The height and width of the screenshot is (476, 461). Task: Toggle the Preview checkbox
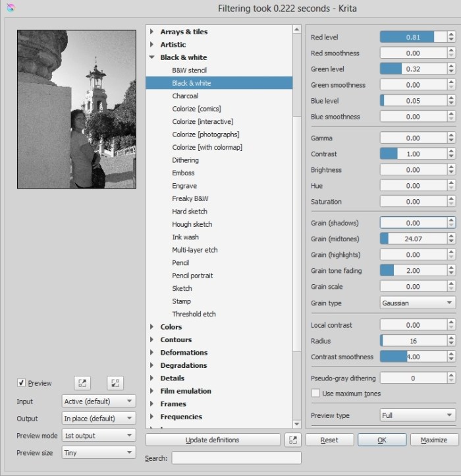22,383
